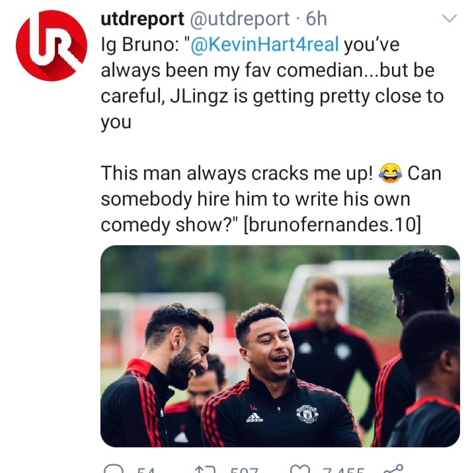Tap the text '[brunofernandes.10]' credit
Screen dimensions: 476x473
pos(333,225)
